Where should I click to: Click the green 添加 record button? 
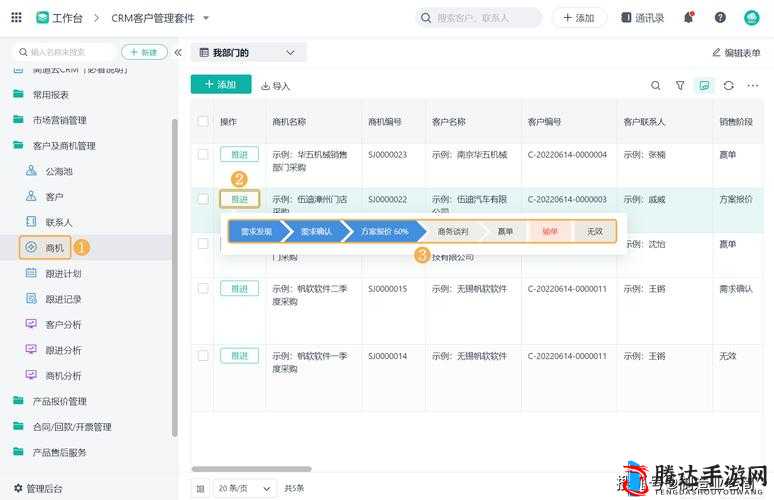click(x=221, y=84)
